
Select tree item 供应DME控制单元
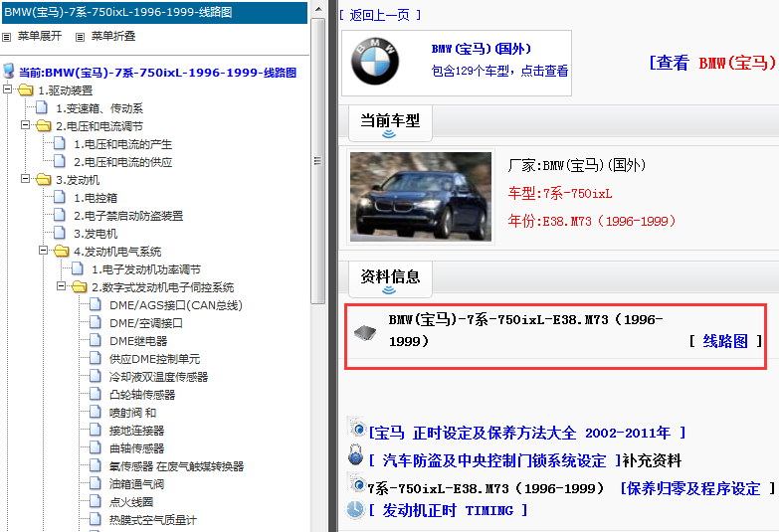(154, 359)
